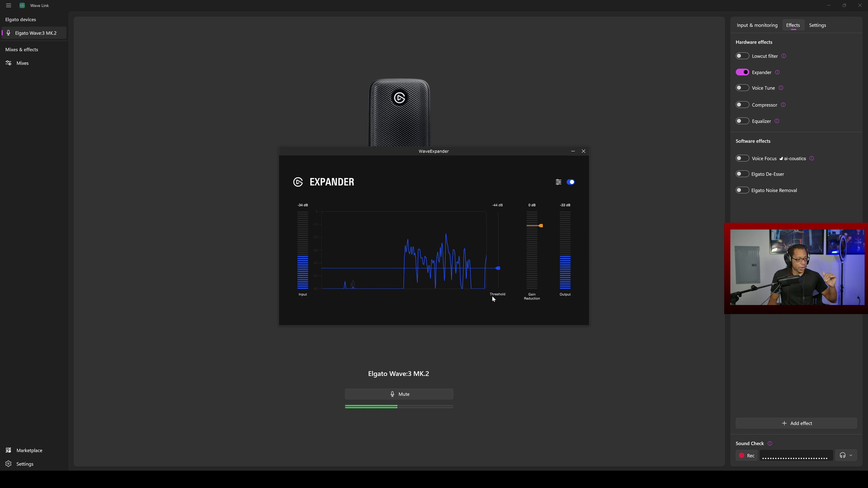Open Mixes in the sidebar
Screen dimensions: 868x488
[x=34, y=63]
